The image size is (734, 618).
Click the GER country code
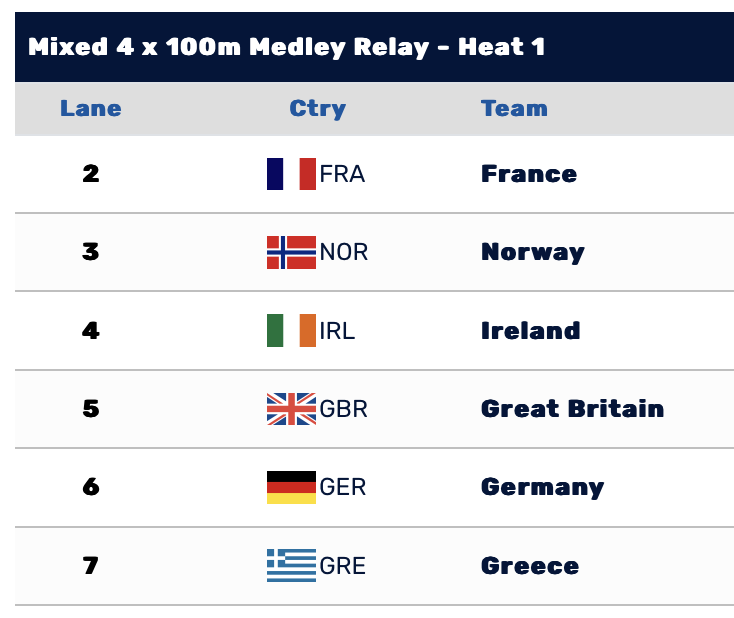coord(343,487)
